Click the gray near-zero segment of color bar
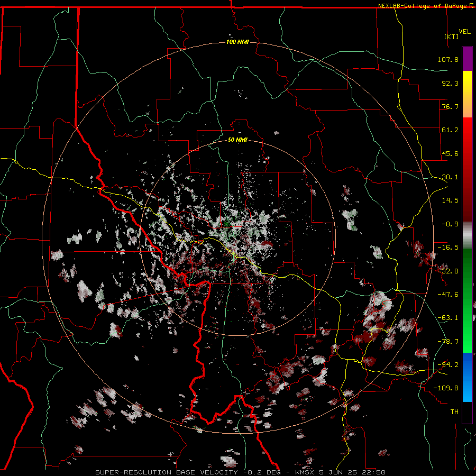 (x=467, y=235)
